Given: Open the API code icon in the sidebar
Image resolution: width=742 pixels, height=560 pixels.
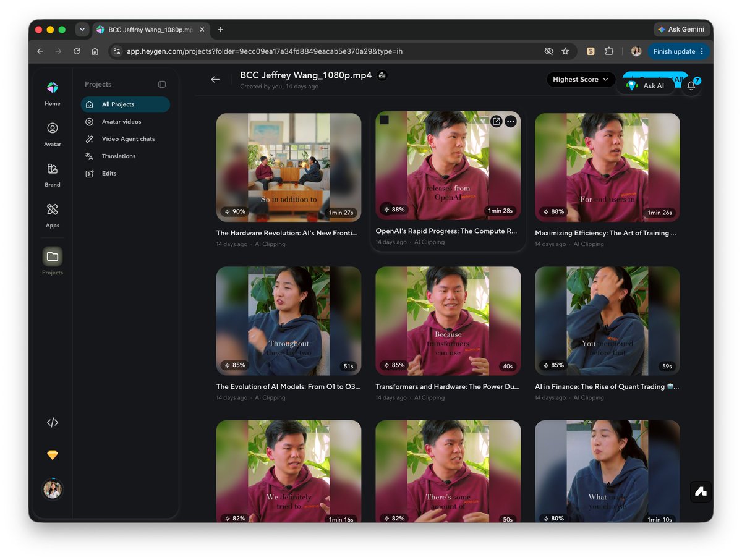Looking at the screenshot, I should 53,423.
